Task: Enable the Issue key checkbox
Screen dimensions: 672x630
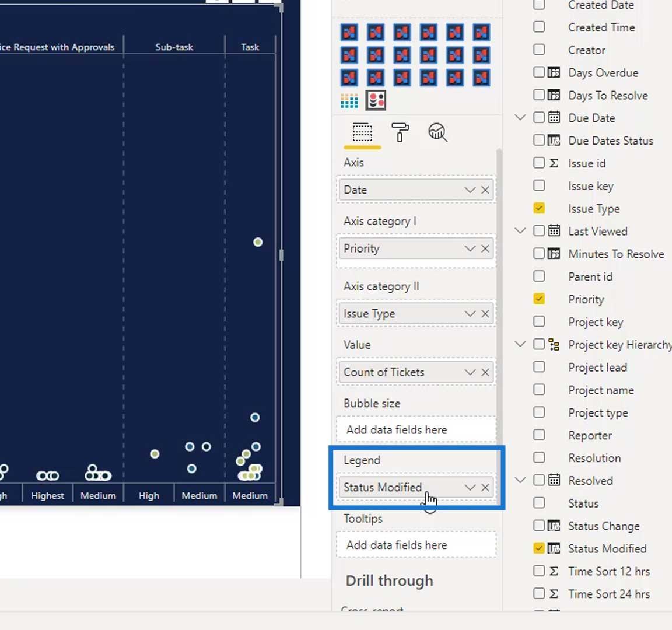Action: click(x=539, y=185)
